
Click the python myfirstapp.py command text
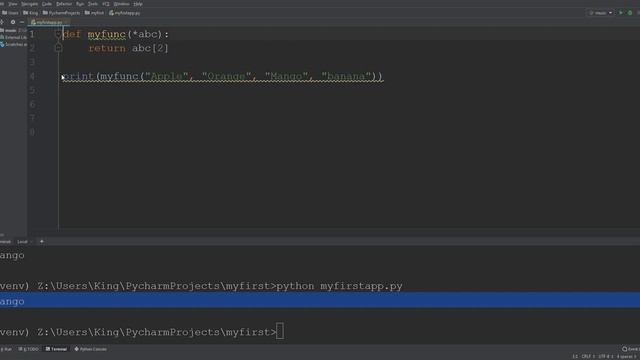[x=340, y=286]
